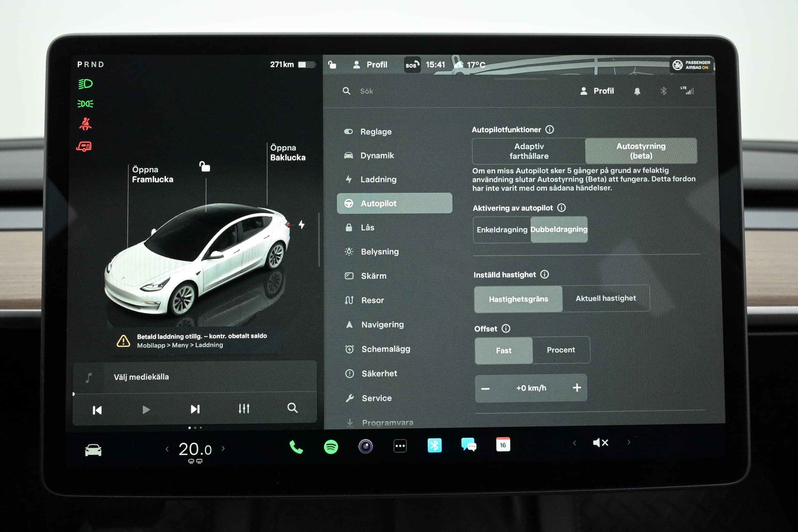Image resolution: width=798 pixels, height=532 pixels.
Task: Tap Öppna Baklucka to open trunk
Action: pyautogui.click(x=288, y=153)
